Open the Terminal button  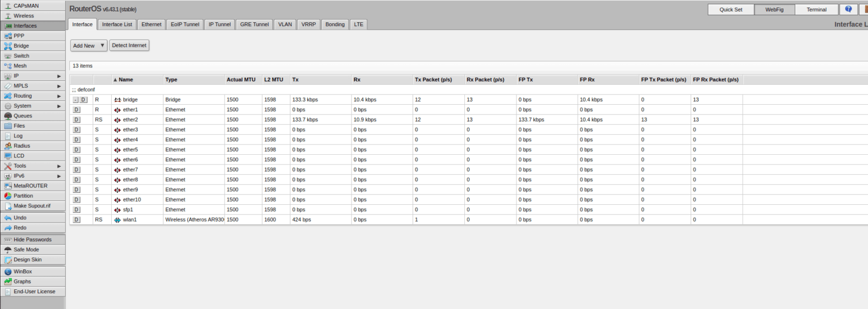click(816, 10)
